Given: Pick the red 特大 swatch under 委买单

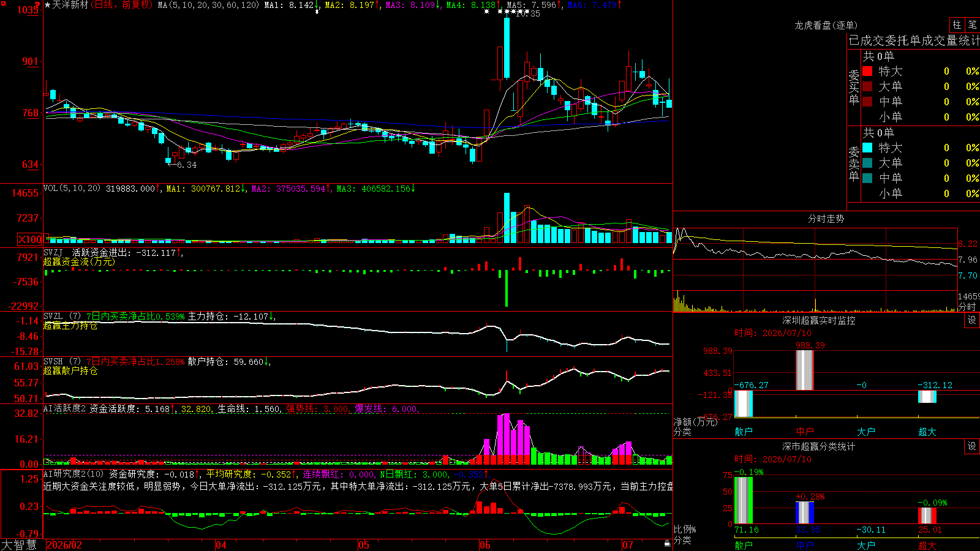Looking at the screenshot, I should click(x=867, y=71).
